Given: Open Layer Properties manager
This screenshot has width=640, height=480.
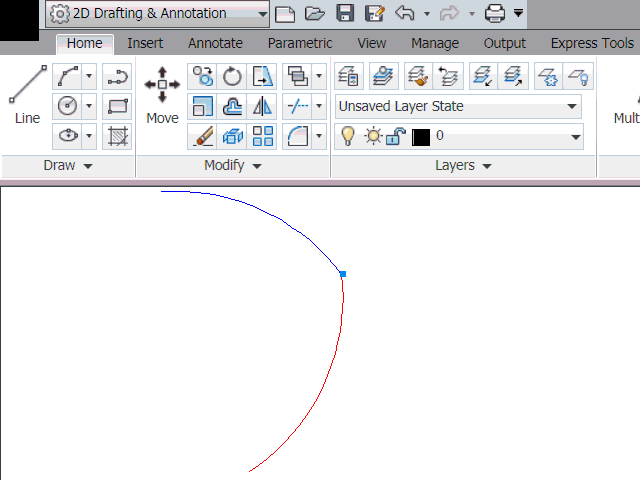Looking at the screenshot, I should click(x=349, y=76).
